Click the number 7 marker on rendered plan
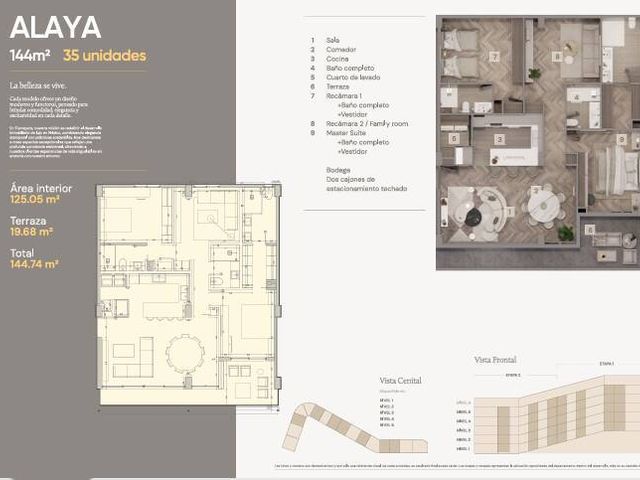This screenshot has height=480, width=640. click(494, 56)
